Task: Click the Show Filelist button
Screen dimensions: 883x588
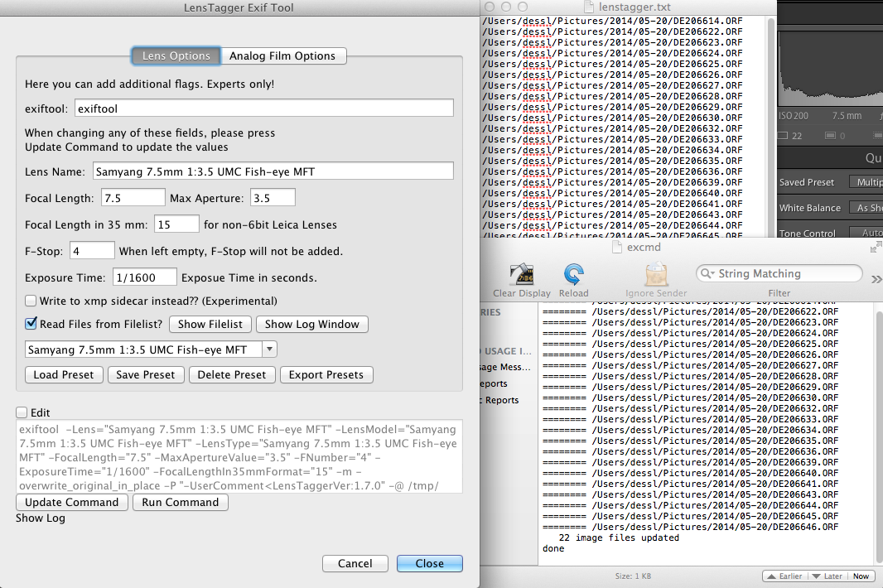Action: tap(210, 324)
